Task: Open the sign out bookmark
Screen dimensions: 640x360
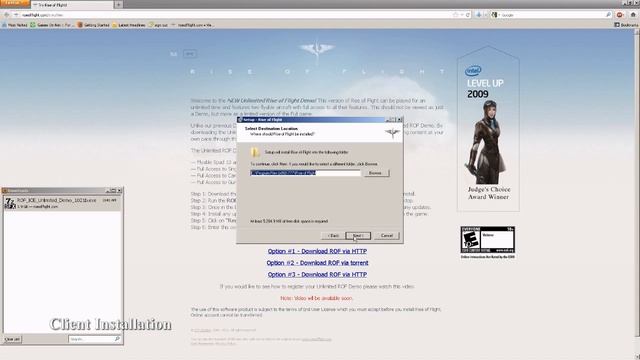Action: pos(158,25)
